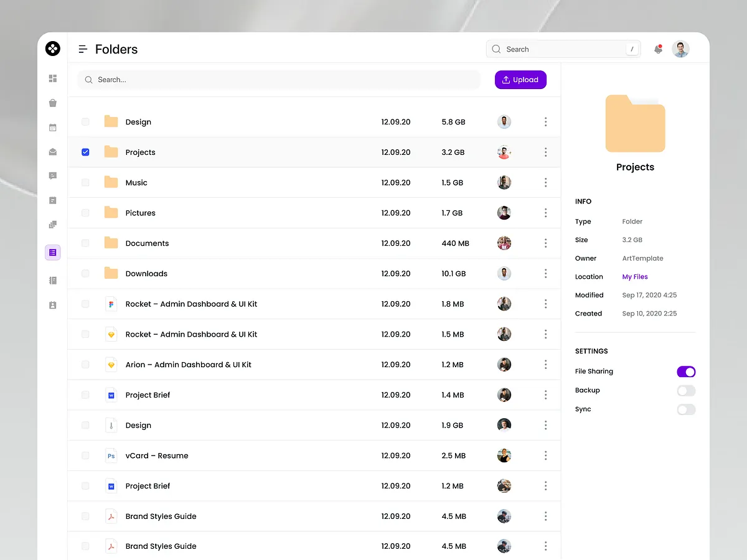This screenshot has height=560, width=747.
Task: Open the three-dot menu for Music folder
Action: 545,182
